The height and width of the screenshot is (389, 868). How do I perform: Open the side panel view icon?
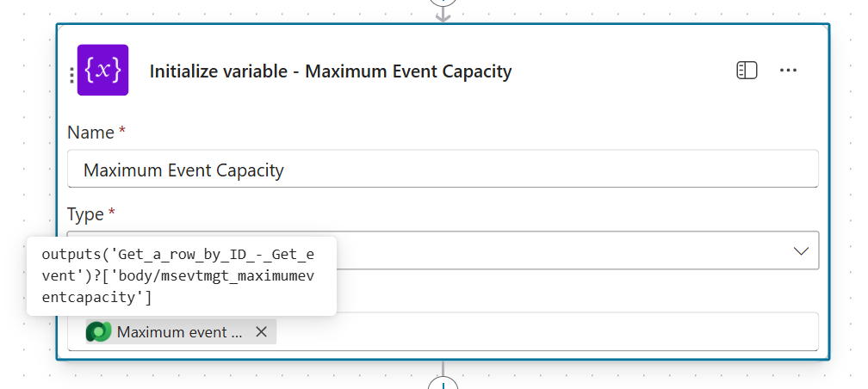tap(747, 71)
